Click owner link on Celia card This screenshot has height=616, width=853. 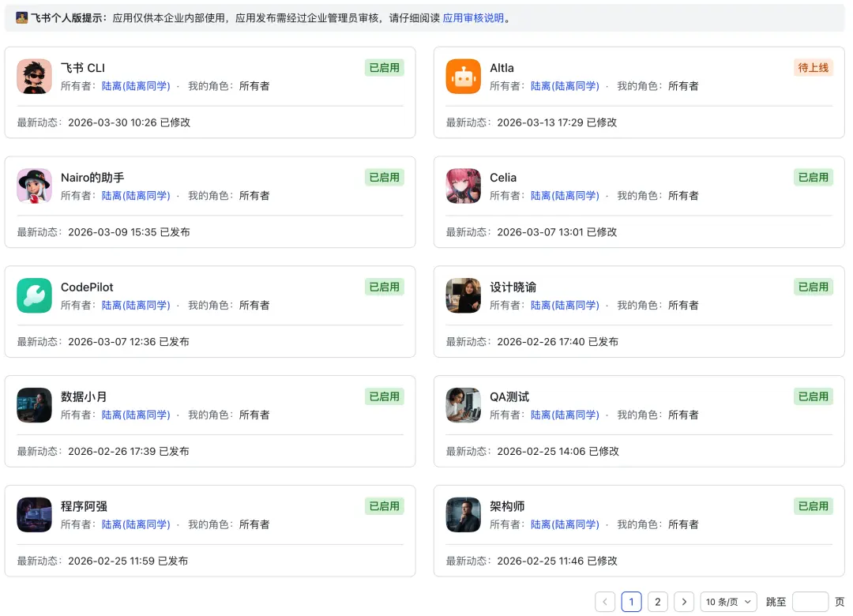coord(565,195)
